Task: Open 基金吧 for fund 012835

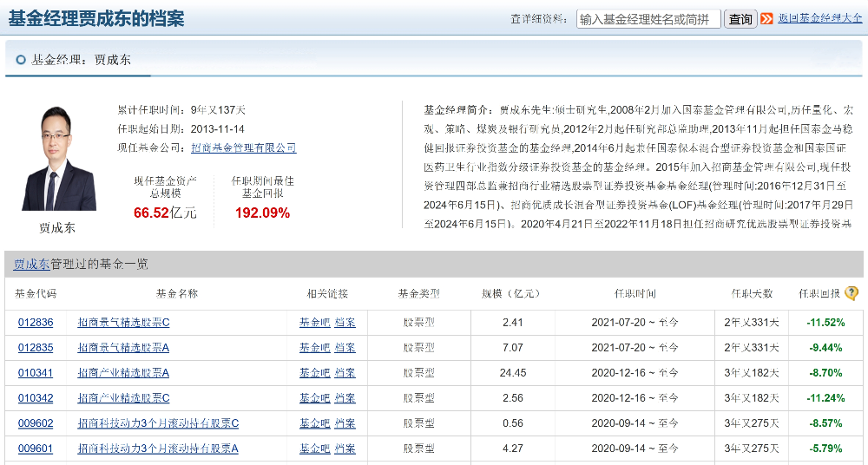Action: [314, 348]
